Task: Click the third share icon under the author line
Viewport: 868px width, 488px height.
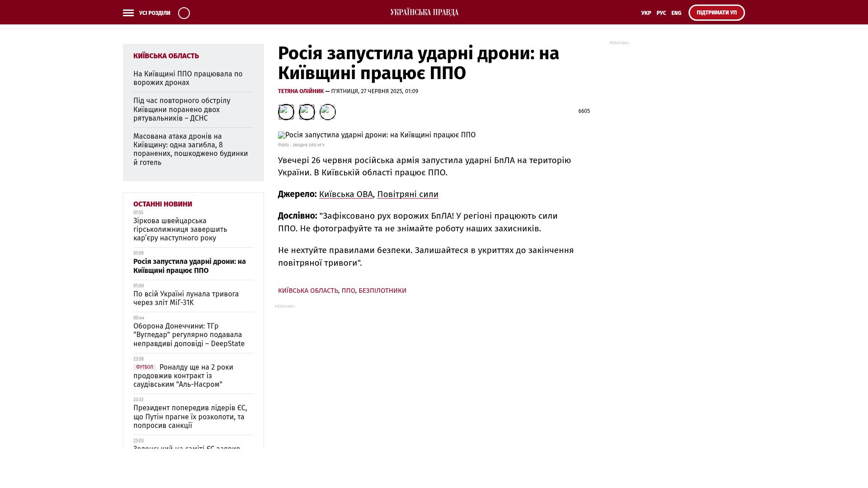Action: pos(327,112)
